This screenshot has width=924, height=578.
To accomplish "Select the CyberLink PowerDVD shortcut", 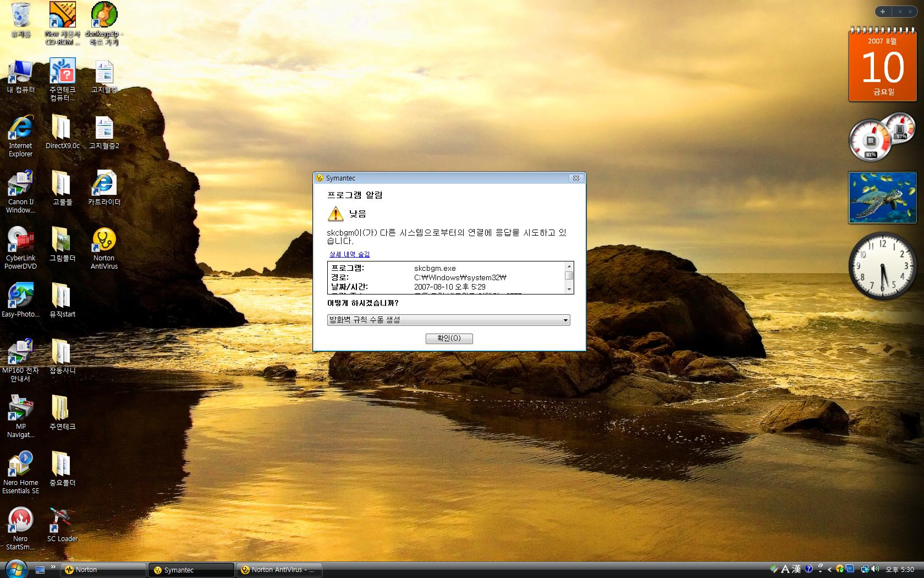I will pyautogui.click(x=21, y=248).
